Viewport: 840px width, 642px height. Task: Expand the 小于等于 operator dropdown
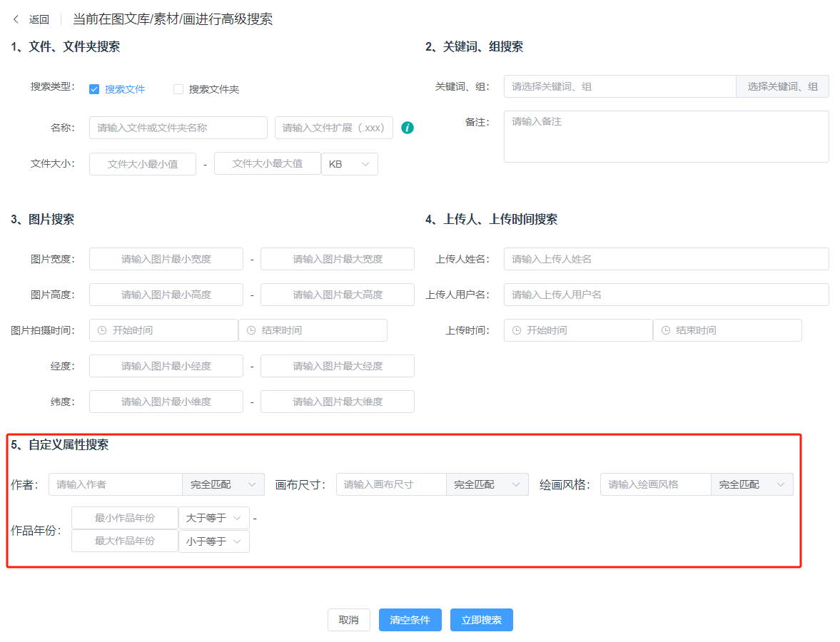point(213,541)
